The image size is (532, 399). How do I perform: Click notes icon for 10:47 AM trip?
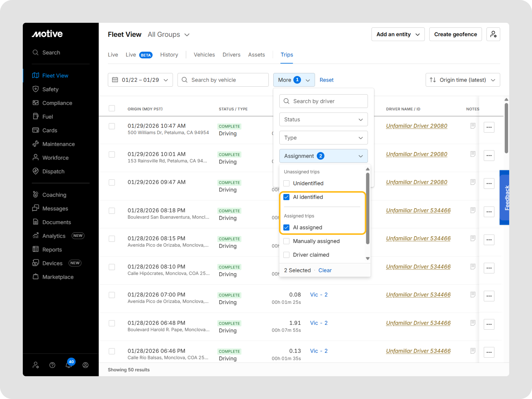point(473,126)
